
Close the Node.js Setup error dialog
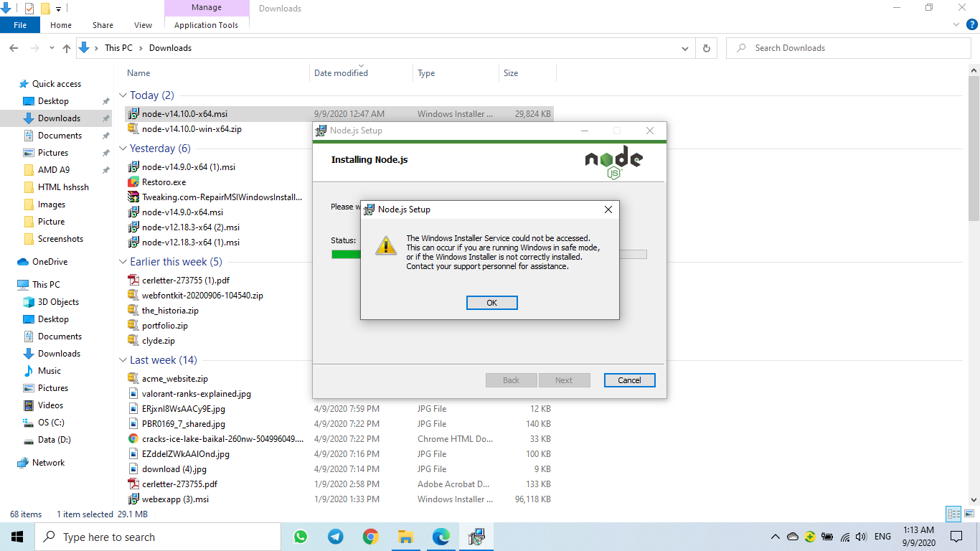pos(608,209)
